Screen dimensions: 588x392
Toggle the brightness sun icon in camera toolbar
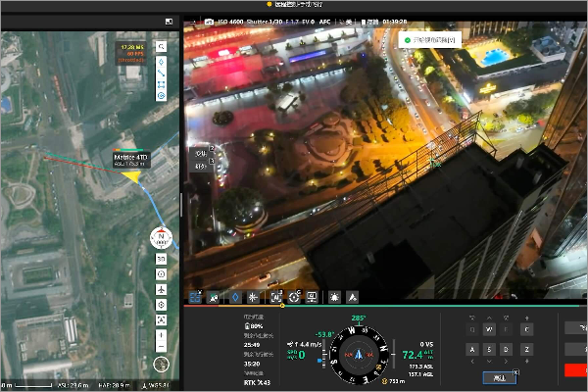(334, 296)
